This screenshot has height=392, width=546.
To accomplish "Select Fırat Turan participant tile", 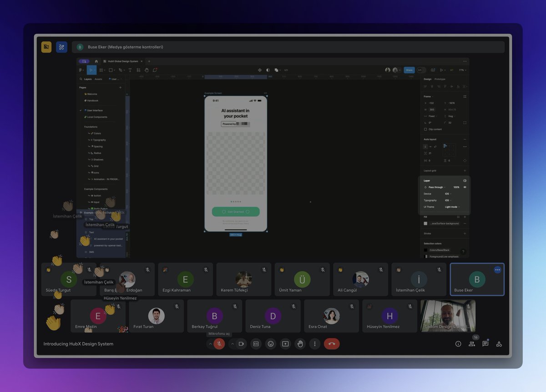I will 157,316.
